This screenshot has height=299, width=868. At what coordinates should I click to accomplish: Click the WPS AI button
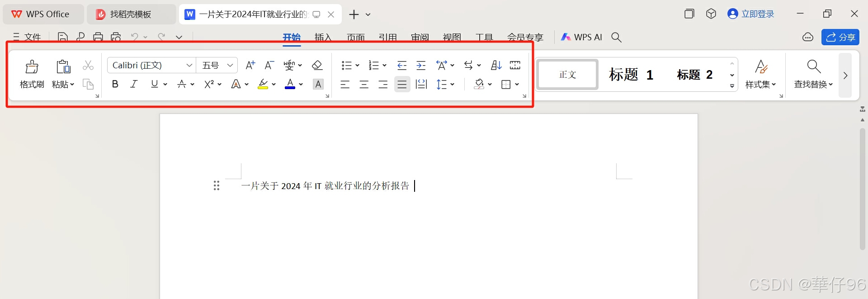point(581,38)
